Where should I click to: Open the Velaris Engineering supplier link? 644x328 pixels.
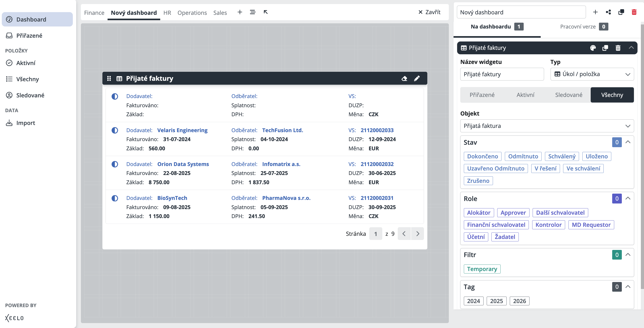tap(182, 130)
